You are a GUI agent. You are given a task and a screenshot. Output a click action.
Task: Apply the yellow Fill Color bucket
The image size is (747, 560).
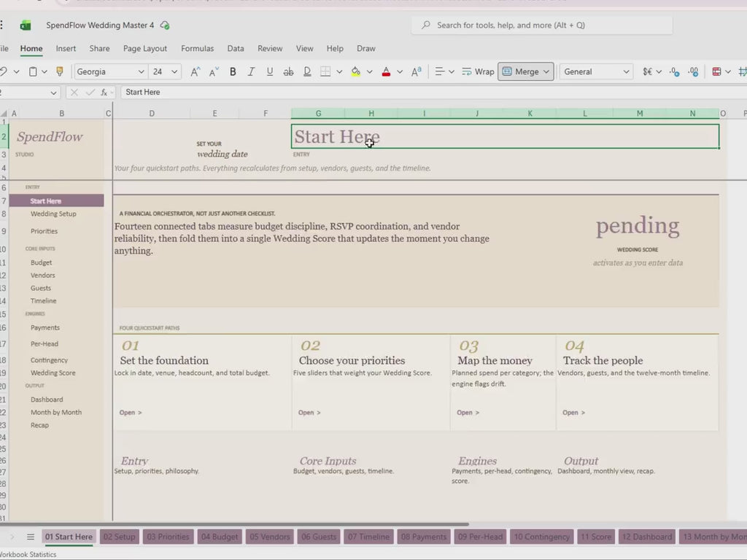356,71
